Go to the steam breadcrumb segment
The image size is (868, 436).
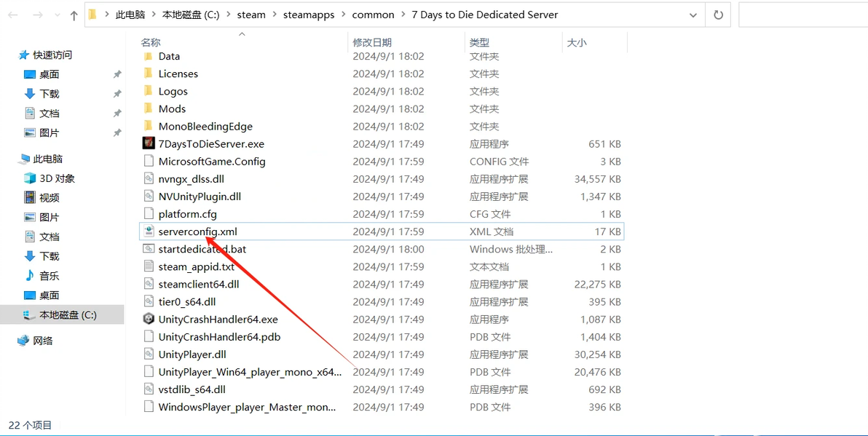tap(251, 15)
